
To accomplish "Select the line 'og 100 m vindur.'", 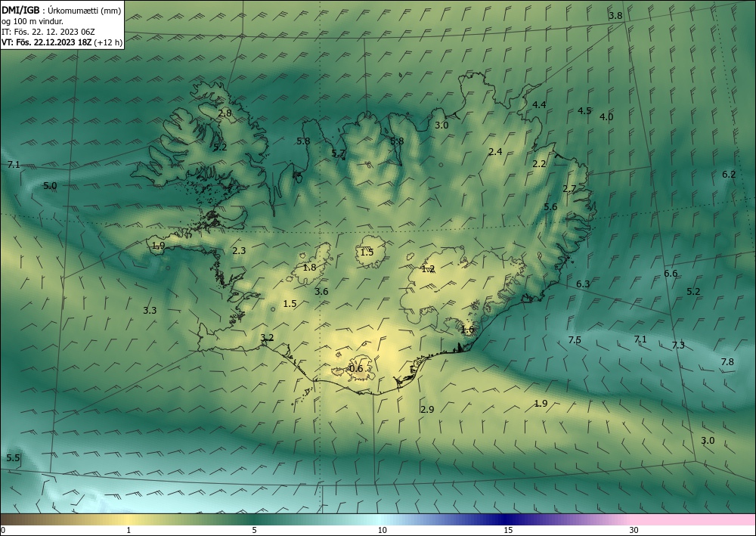I will coord(33,21).
